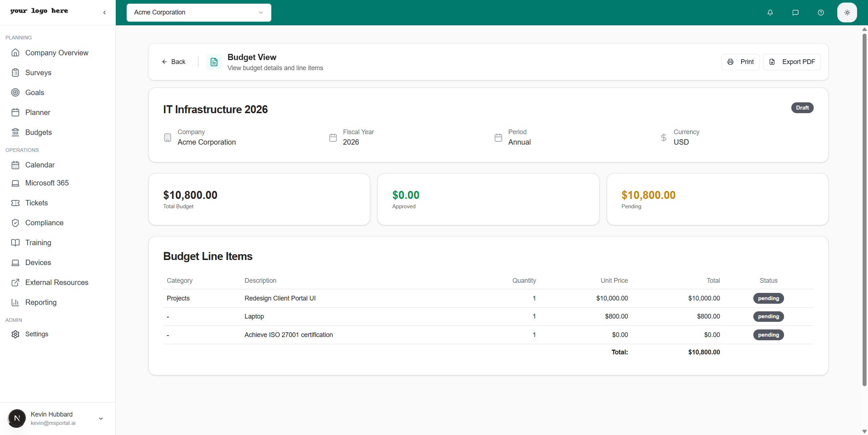
Task: Click the Tickets icon in sidebar
Action: (x=15, y=203)
